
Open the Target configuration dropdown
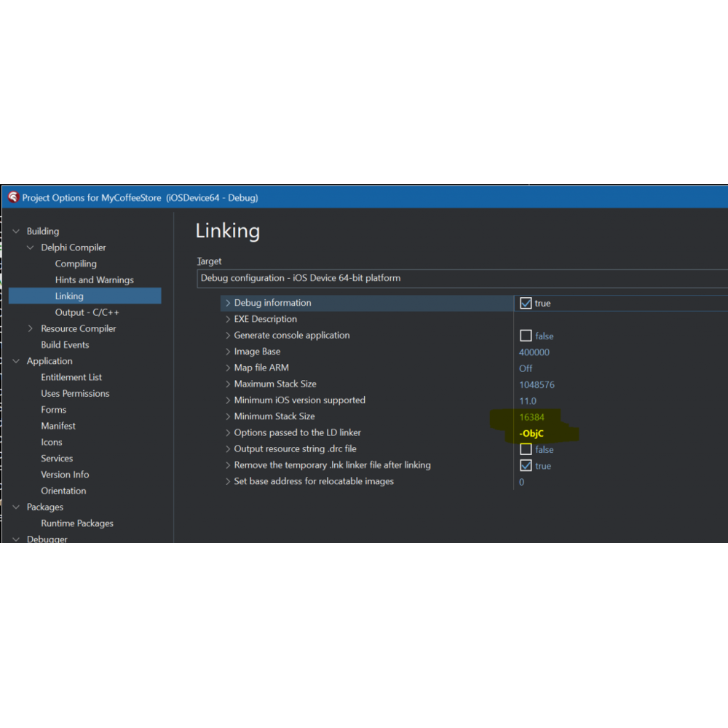coord(462,278)
